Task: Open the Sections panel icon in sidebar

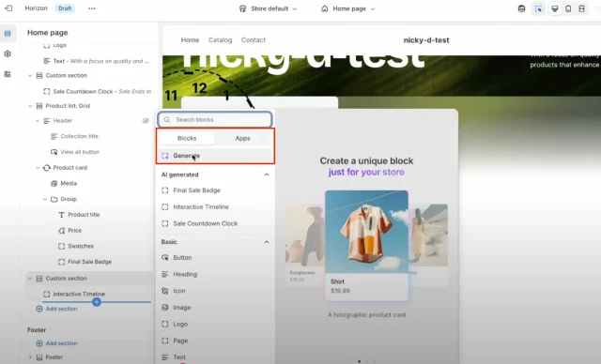Action: [8, 34]
